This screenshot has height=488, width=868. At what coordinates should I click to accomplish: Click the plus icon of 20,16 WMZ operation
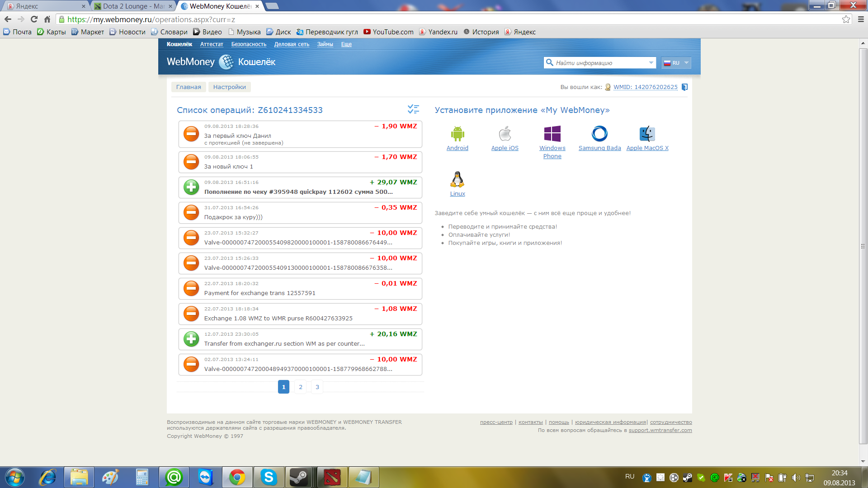[191, 339]
